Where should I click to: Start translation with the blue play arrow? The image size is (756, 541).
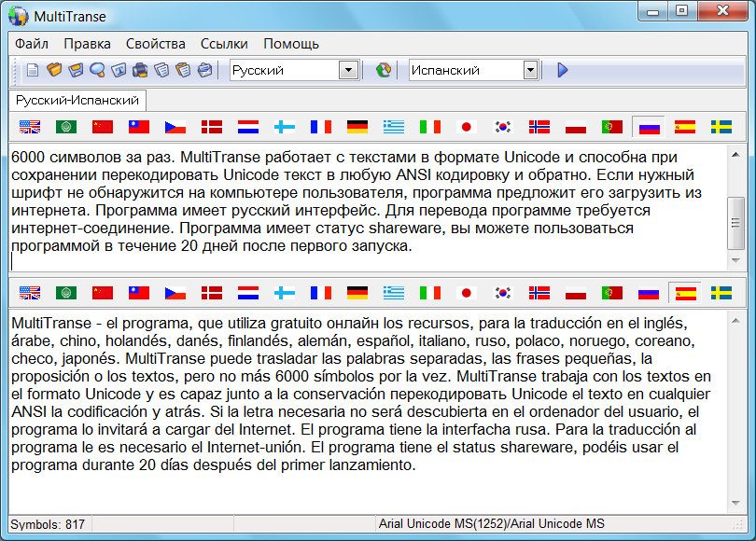tap(562, 70)
